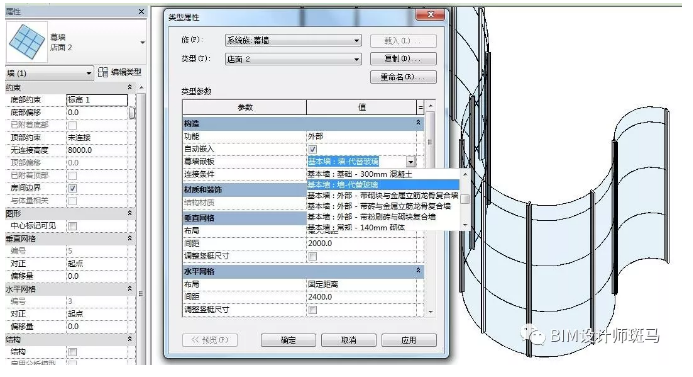This screenshot has height=377, width=693.
Task: Close the 属性 Properties palette
Action: (x=141, y=12)
